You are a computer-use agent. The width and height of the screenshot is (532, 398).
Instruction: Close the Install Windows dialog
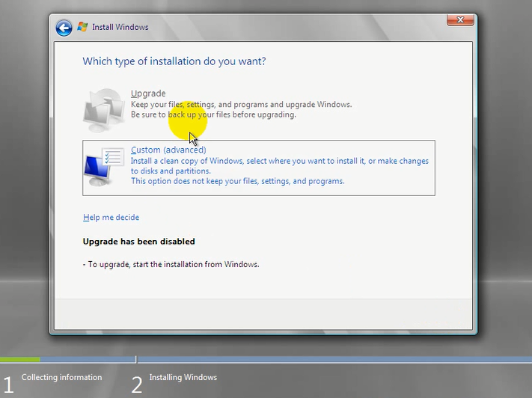pyautogui.click(x=460, y=20)
